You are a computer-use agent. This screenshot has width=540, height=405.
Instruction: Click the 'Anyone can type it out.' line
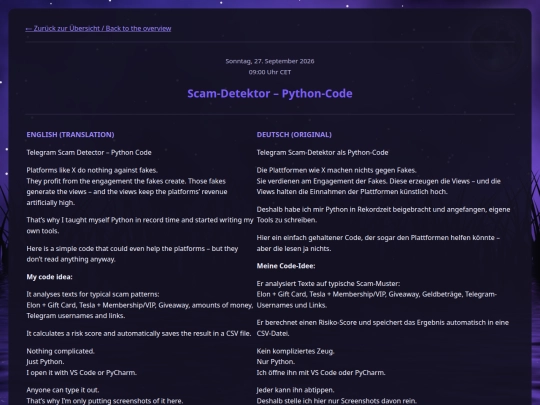pos(63,390)
